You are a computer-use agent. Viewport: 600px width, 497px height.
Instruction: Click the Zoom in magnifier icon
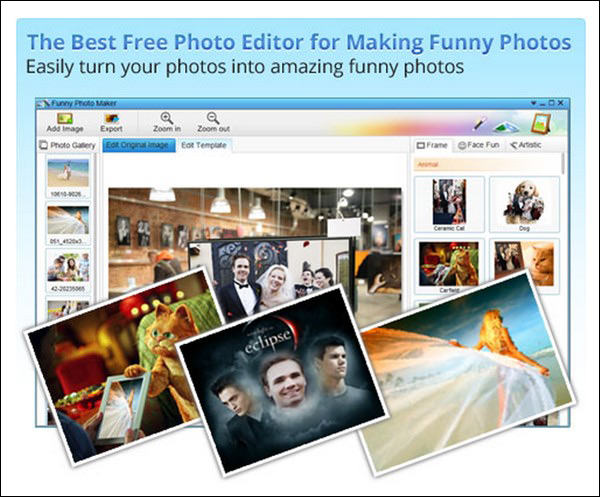pos(167,118)
